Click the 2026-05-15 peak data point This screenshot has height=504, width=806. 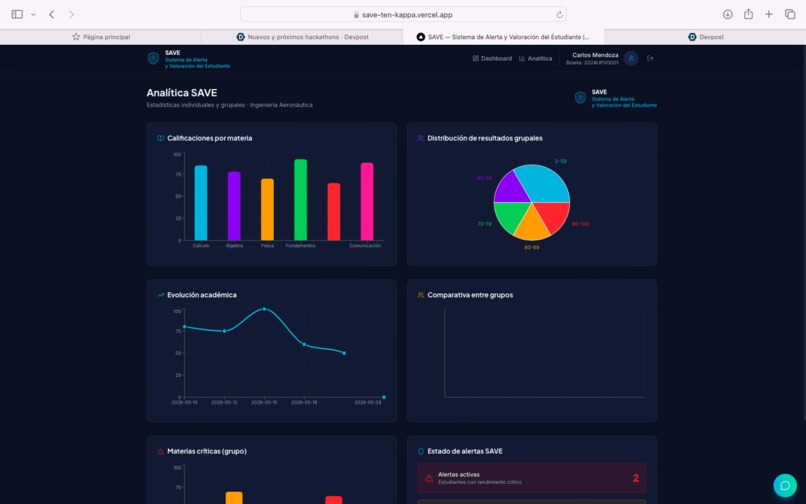[264, 309]
